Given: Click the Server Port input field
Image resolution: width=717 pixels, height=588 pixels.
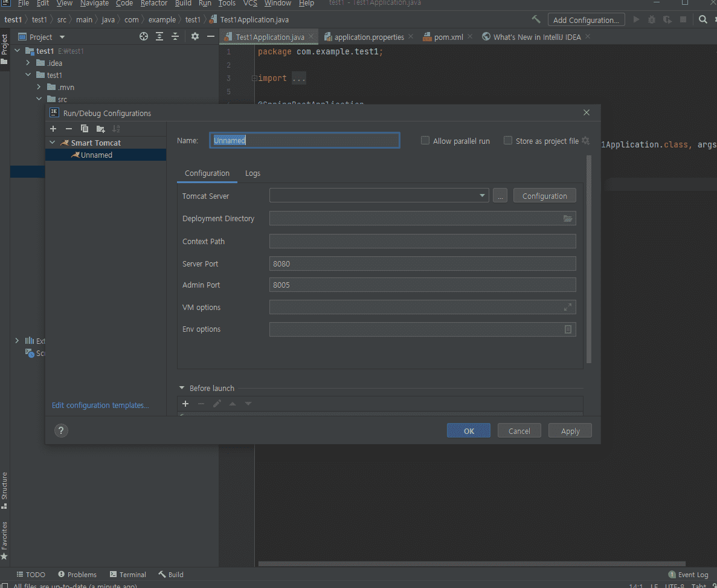Looking at the screenshot, I should tap(422, 264).
